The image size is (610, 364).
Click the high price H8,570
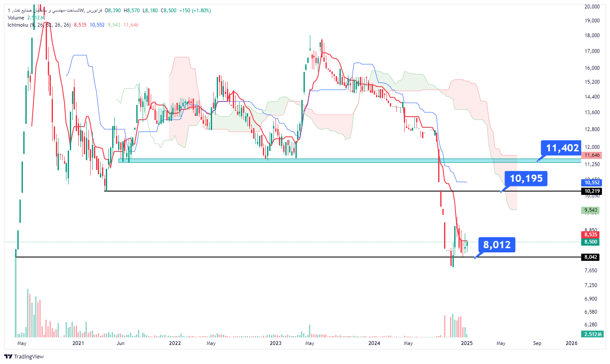pyautogui.click(x=131, y=11)
